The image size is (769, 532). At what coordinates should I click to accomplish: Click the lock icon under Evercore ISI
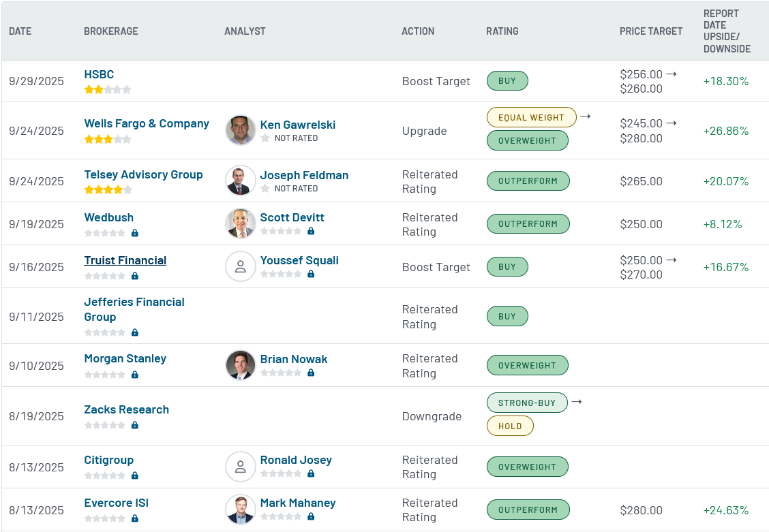click(135, 519)
